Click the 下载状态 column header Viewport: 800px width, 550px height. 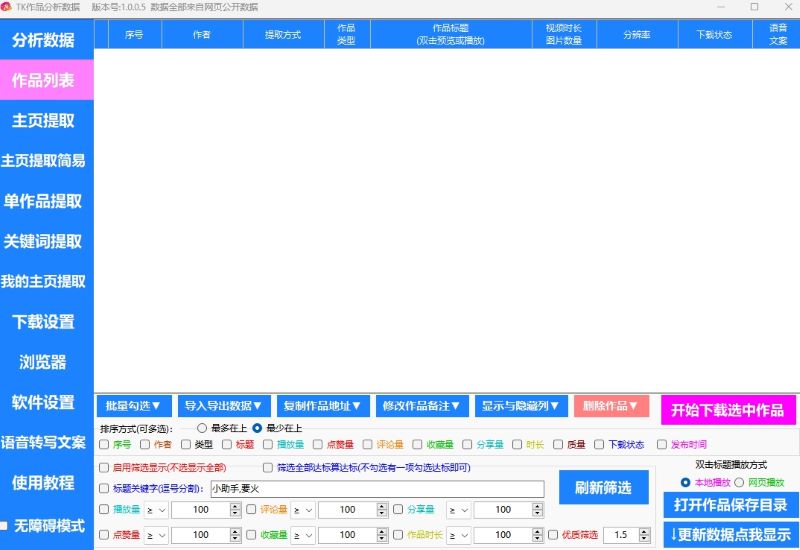[x=714, y=35]
